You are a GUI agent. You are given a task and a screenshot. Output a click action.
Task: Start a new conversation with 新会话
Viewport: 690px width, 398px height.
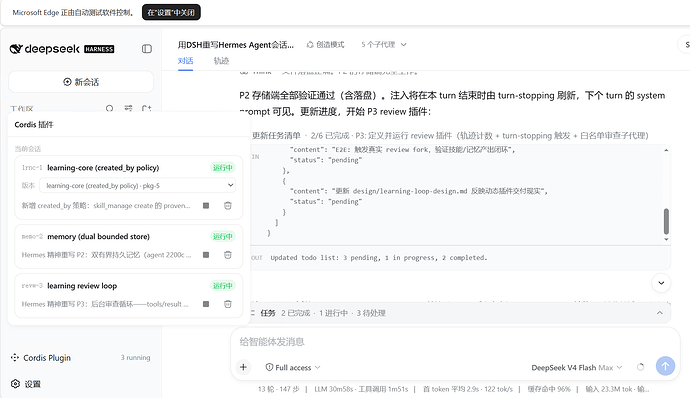81,82
